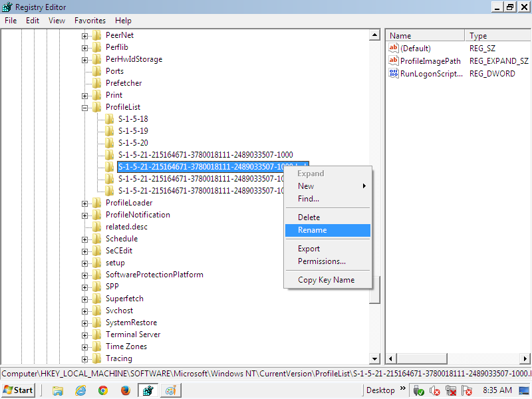Open Internet Explorer from the taskbar
The image size is (532, 399).
[81, 390]
